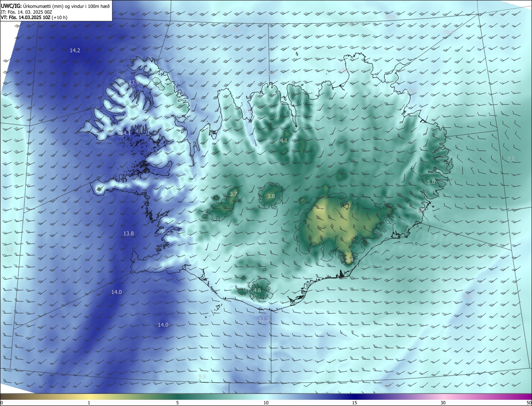Click the 14.2 value label
Image resolution: width=532 pixels, height=406 pixels.
coord(75,50)
